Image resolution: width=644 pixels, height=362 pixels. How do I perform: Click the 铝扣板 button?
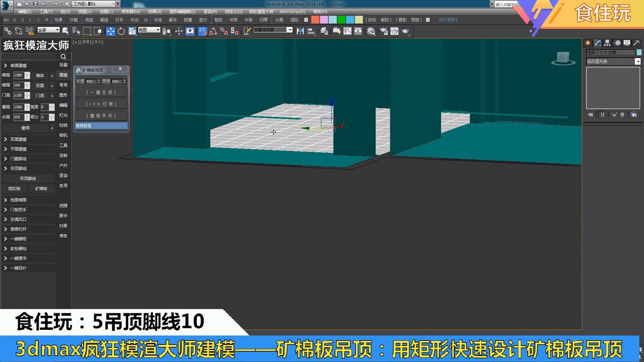[x=15, y=189]
